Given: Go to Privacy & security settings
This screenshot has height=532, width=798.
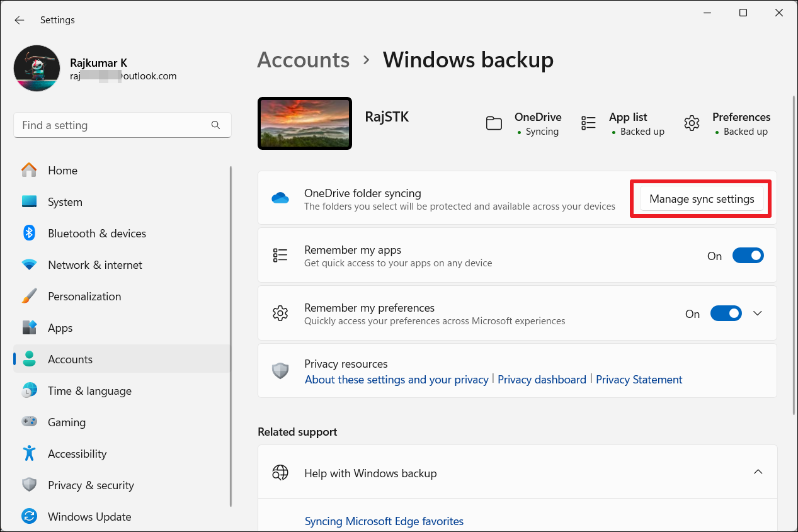Looking at the screenshot, I should (91, 485).
